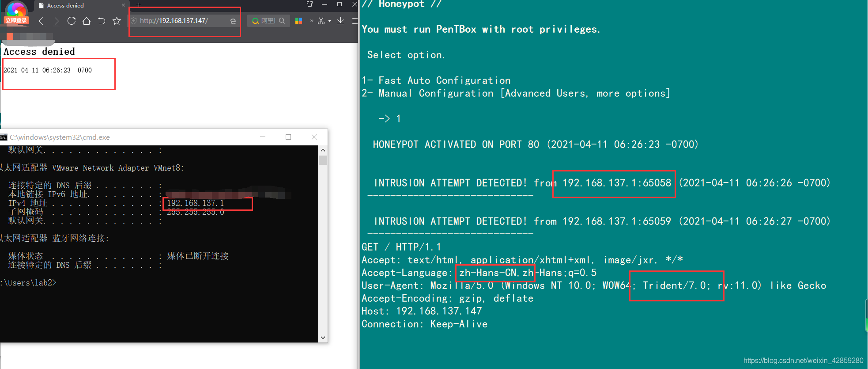Click the cmd.exe title bar icon
The height and width of the screenshot is (369, 868).
pos(4,137)
